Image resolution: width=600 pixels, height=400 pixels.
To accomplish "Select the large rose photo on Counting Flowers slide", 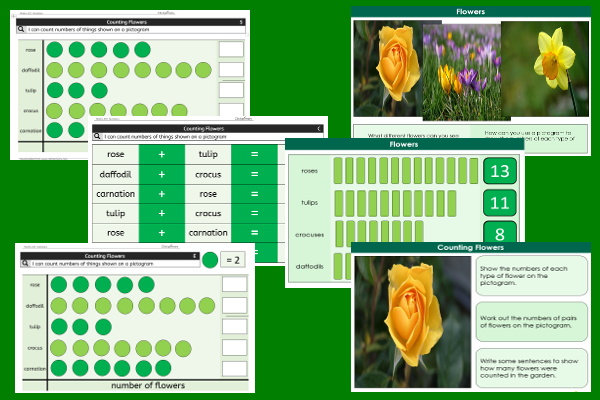I will 412,322.
